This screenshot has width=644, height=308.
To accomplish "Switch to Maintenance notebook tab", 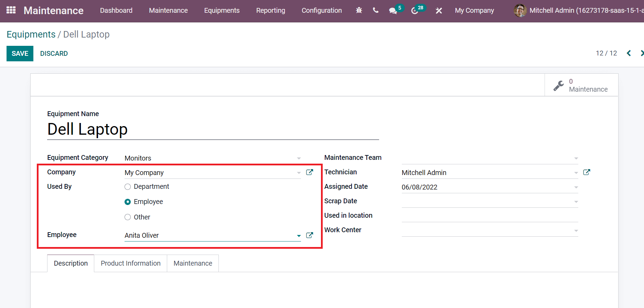I will [x=193, y=263].
